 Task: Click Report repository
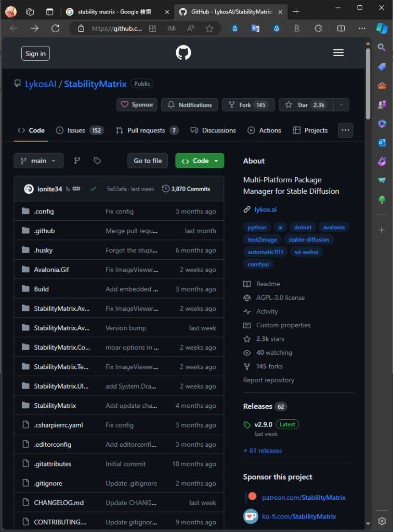[x=269, y=380]
